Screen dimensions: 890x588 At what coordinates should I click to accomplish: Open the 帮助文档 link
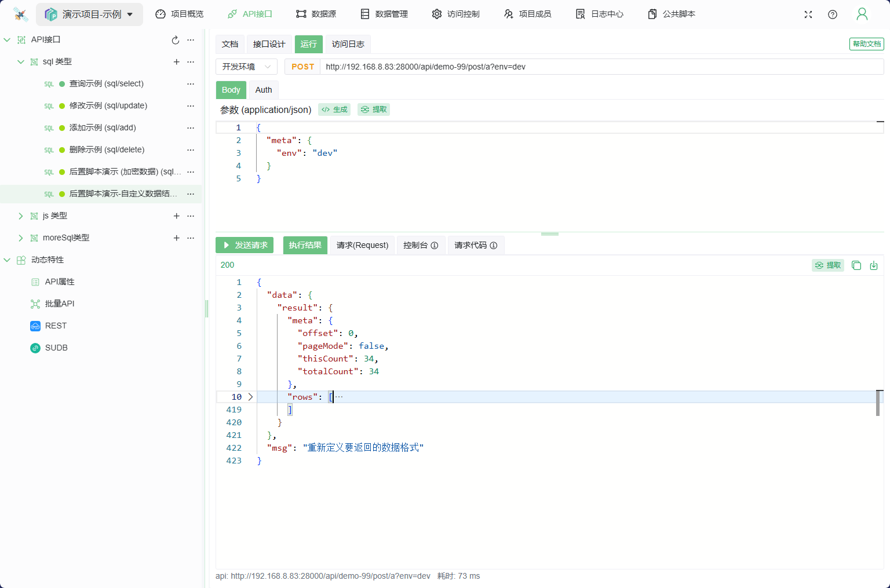coord(866,44)
